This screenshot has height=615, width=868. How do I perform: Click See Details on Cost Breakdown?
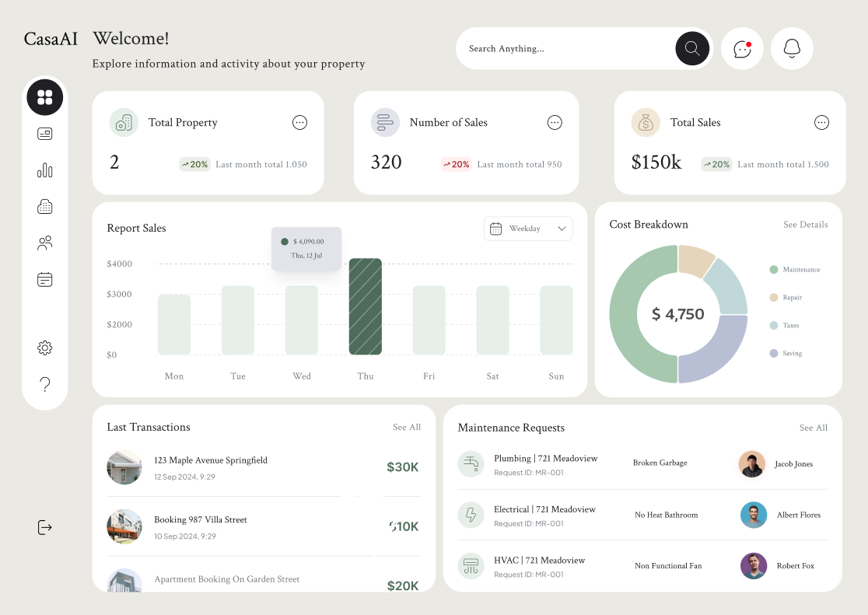[x=805, y=225]
